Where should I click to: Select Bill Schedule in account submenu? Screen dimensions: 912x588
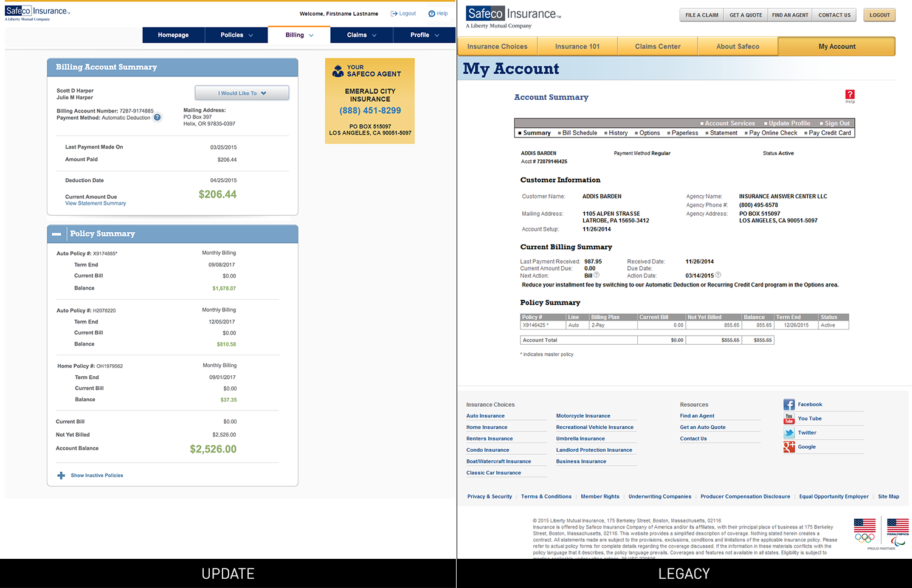[579, 133]
